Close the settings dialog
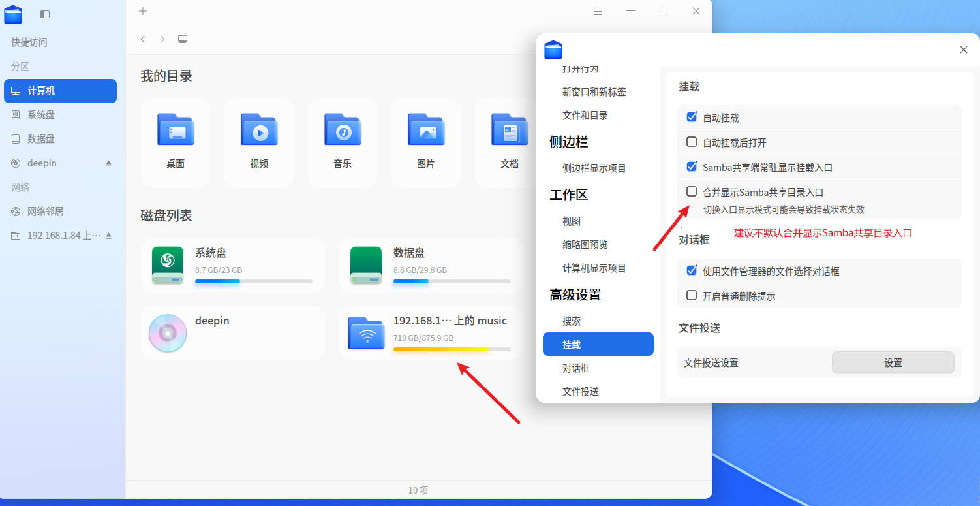The height and width of the screenshot is (506, 980). (964, 50)
